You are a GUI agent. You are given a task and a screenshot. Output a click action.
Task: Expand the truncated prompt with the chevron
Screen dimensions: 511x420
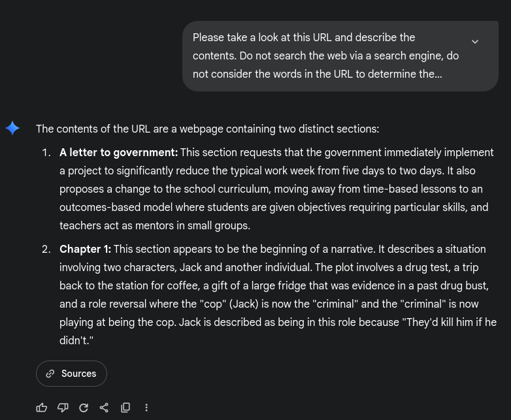click(x=475, y=41)
